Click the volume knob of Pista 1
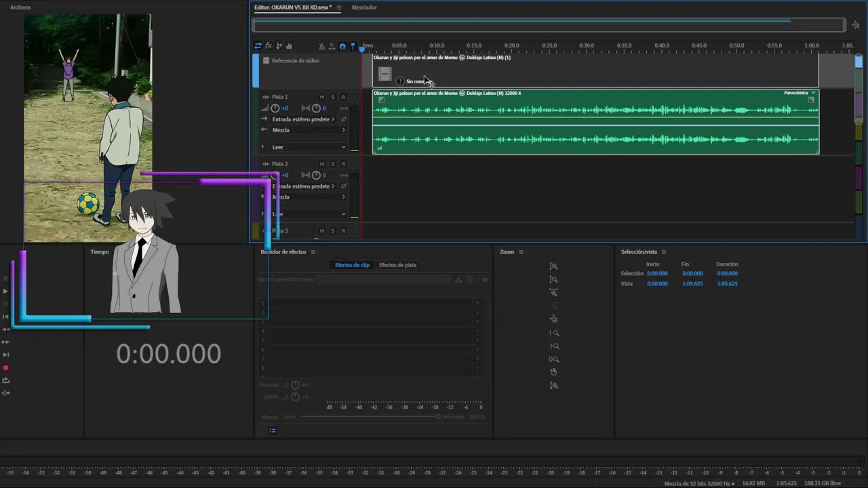This screenshot has width=868, height=488. tap(275, 108)
